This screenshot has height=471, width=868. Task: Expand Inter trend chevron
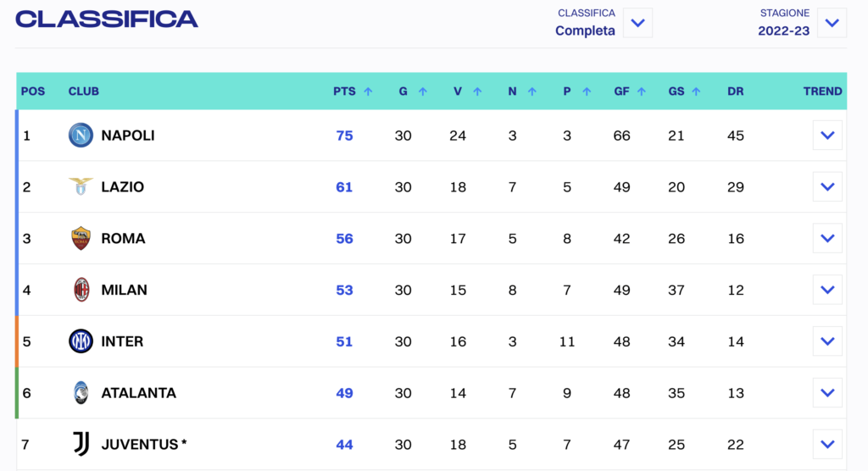827,341
